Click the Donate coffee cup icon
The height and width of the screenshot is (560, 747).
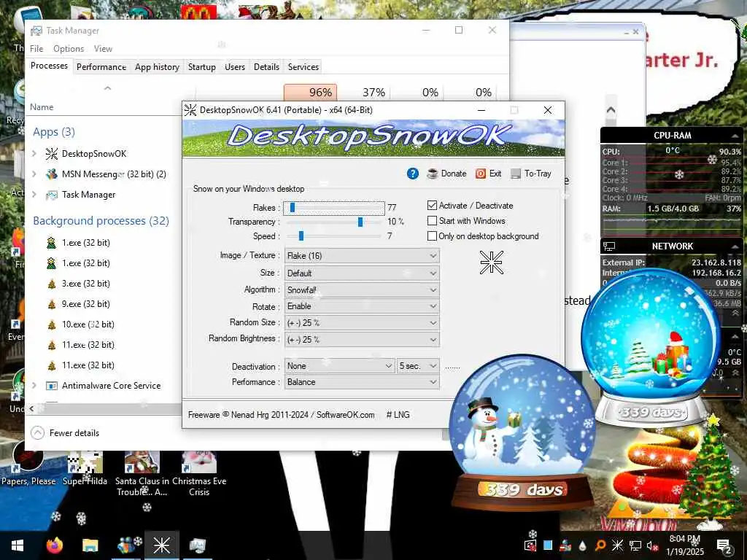coord(432,174)
